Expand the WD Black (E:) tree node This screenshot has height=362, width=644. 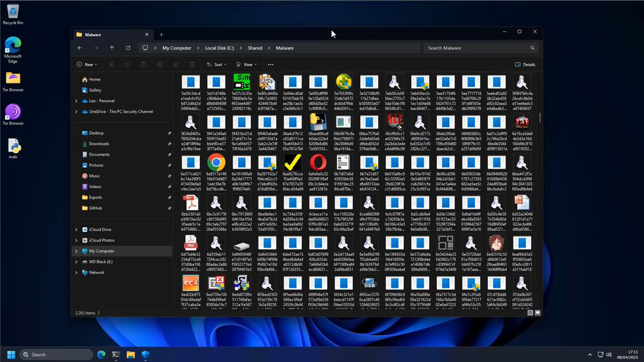(76, 262)
